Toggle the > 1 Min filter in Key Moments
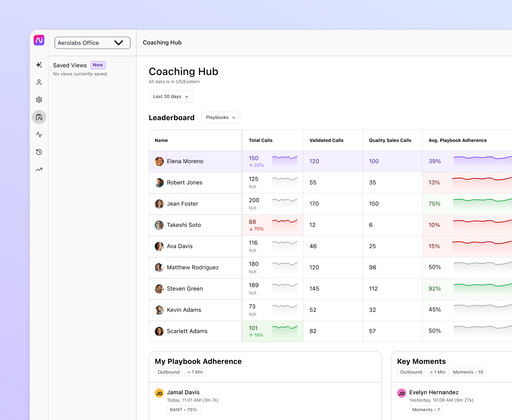This screenshot has width=512, height=420. tap(437, 372)
